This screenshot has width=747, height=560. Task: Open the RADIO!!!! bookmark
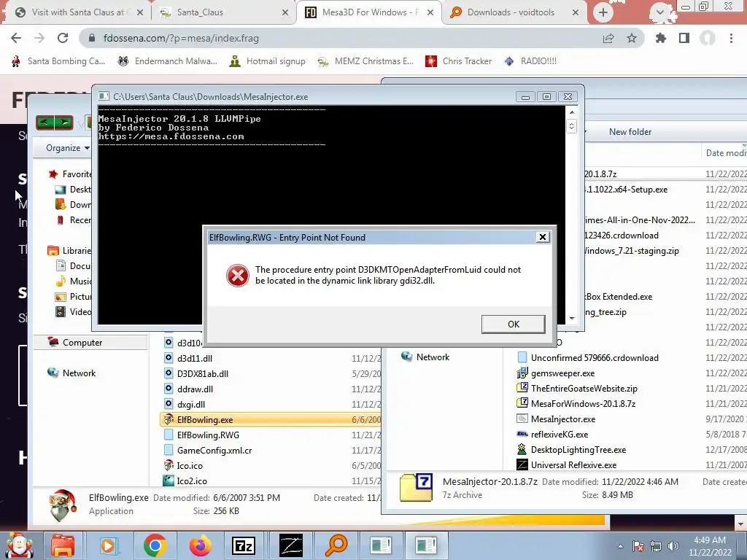(530, 61)
